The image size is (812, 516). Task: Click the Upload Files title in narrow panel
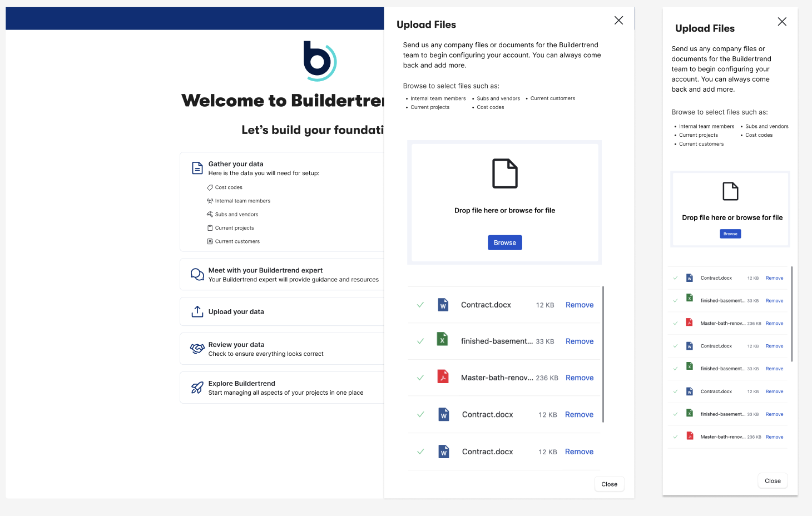(705, 28)
